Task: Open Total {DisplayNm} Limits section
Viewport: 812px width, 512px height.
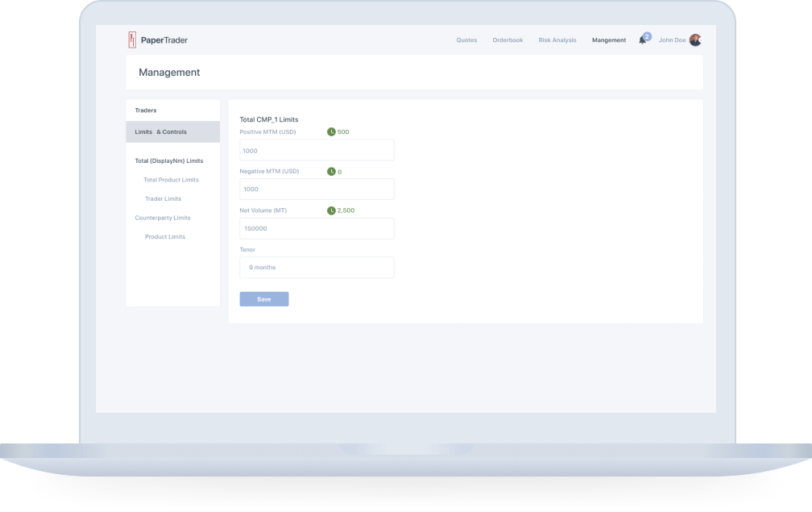Action: tap(169, 160)
